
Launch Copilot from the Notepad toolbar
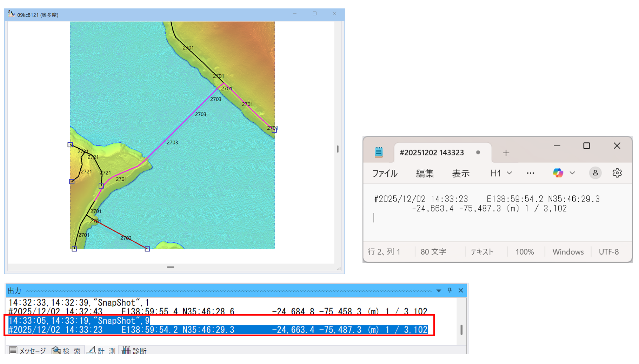558,173
